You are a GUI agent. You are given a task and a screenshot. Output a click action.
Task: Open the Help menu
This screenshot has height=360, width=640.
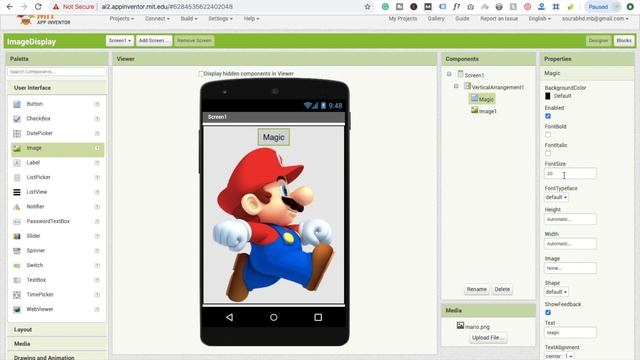pos(251,19)
